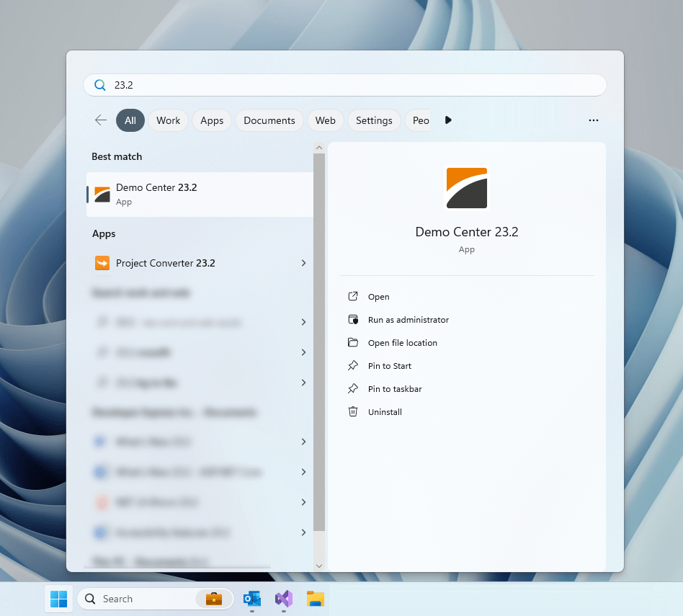Expand options for Project Converter 23.2
This screenshot has width=683, height=616.
click(x=303, y=263)
